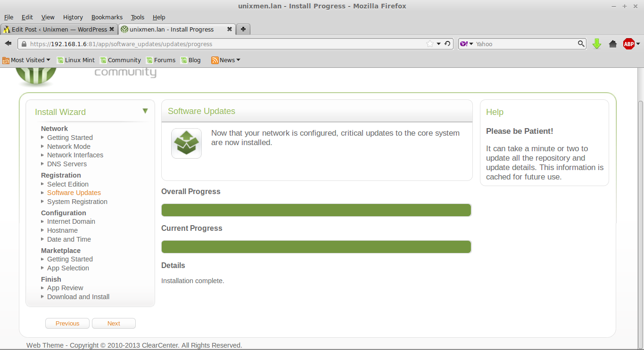Open the News feed bookmark dropdown
644x350 pixels.
[226, 60]
